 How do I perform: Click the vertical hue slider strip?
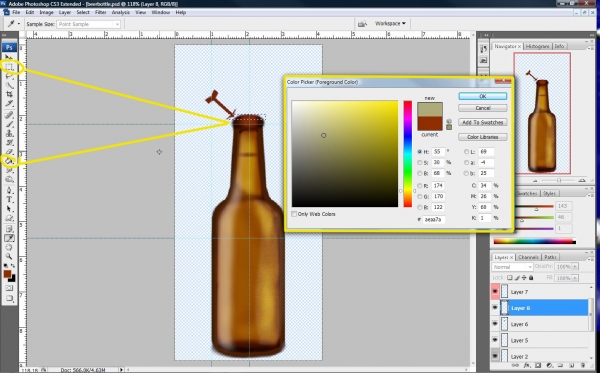(x=408, y=154)
